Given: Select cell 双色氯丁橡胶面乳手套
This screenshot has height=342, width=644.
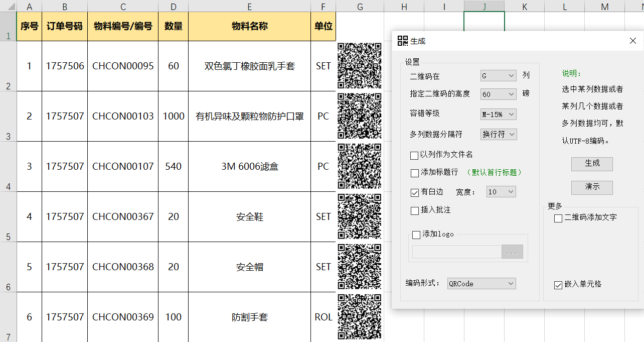Looking at the screenshot, I should tap(249, 66).
